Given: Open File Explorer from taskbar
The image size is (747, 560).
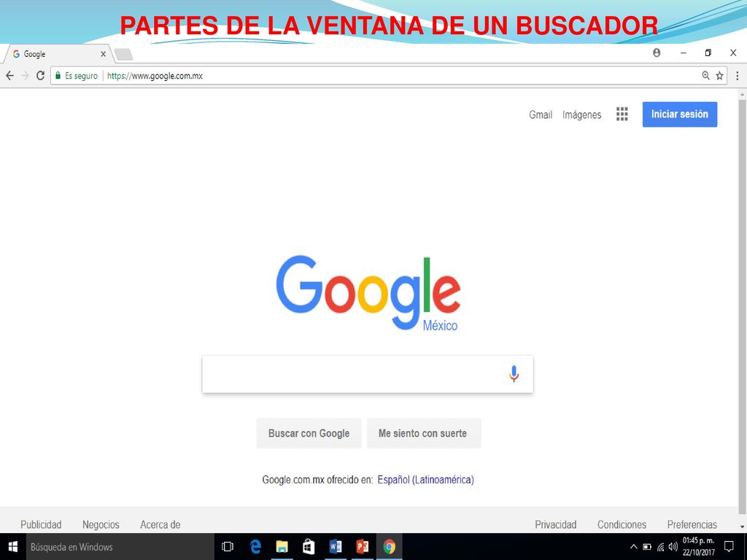Looking at the screenshot, I should (282, 547).
